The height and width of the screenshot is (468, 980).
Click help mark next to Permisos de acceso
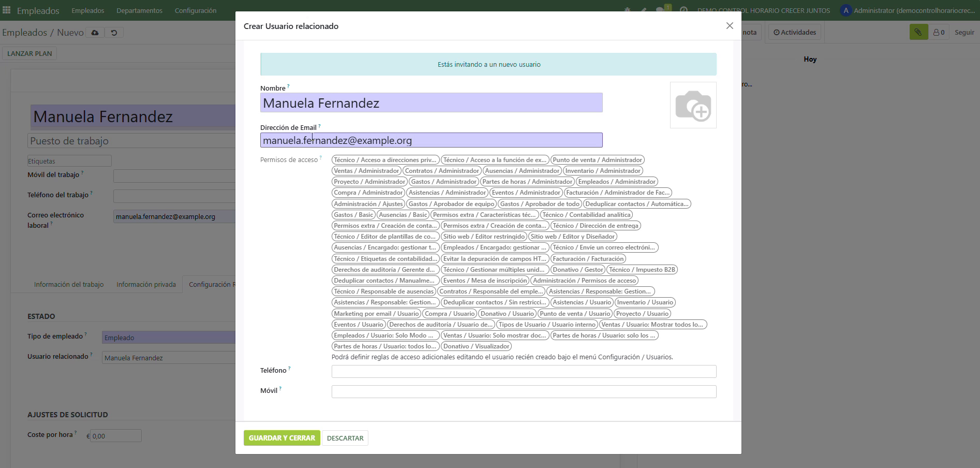pos(320,158)
